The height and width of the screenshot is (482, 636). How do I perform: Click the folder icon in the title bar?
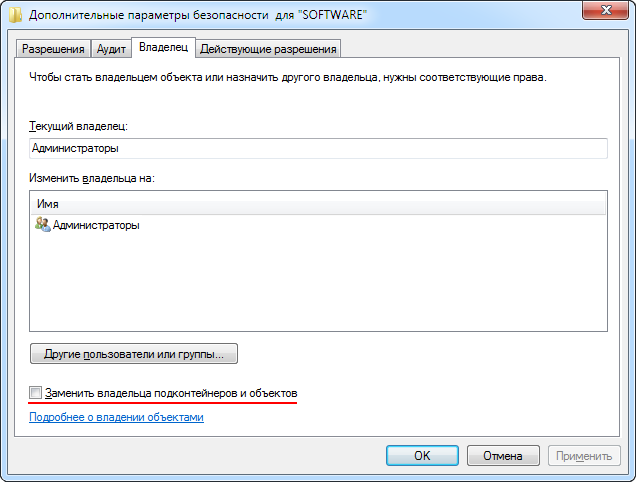pyautogui.click(x=15, y=15)
